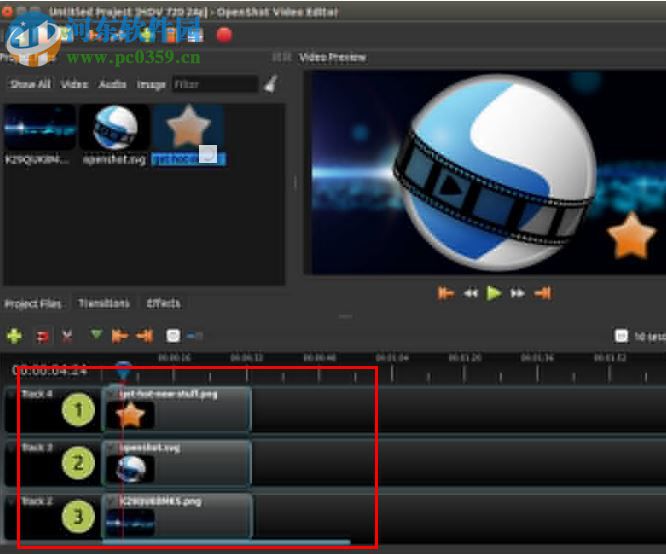Show All project files filter
Screen dimensions: 666x554
[x=30, y=84]
